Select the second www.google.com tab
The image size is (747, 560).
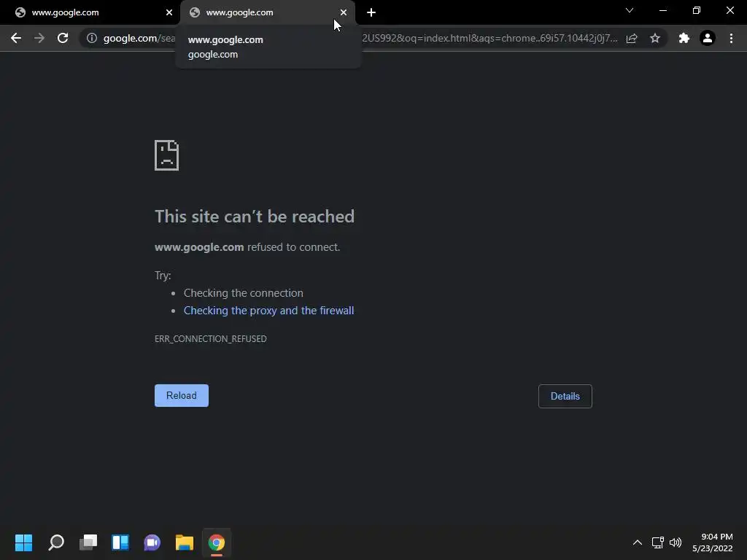[268, 12]
